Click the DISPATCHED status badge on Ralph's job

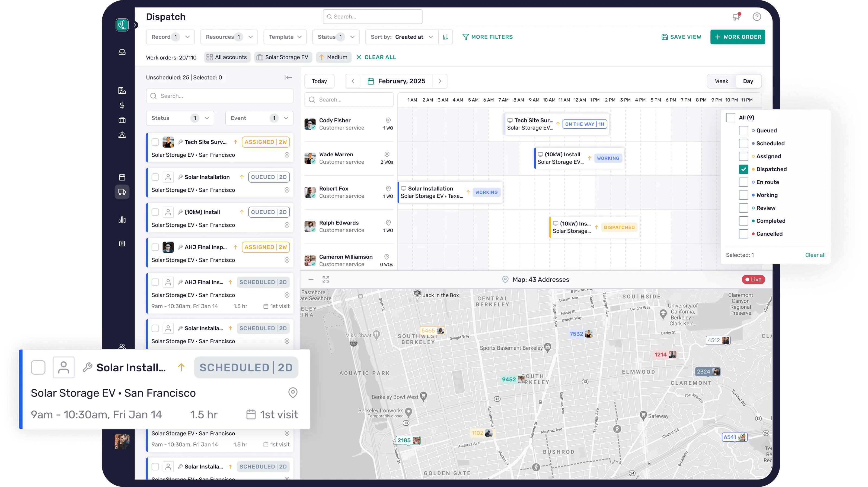coord(619,228)
